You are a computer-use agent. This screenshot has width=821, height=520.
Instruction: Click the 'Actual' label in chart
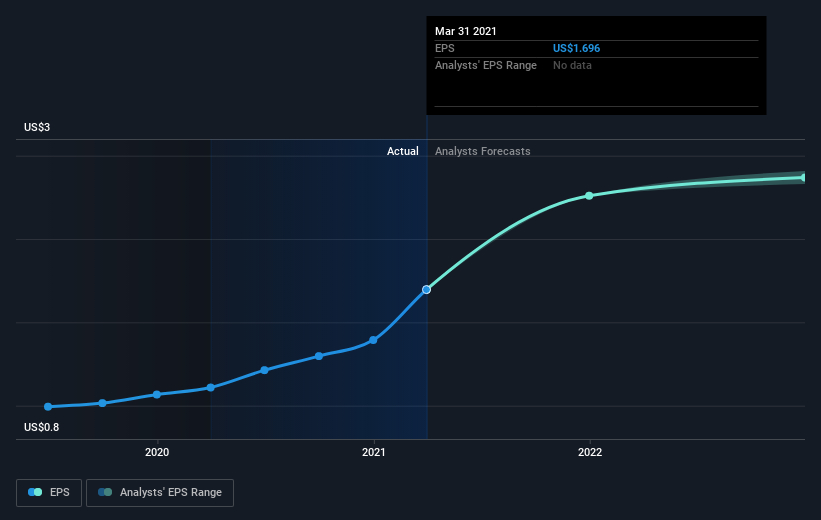click(403, 151)
